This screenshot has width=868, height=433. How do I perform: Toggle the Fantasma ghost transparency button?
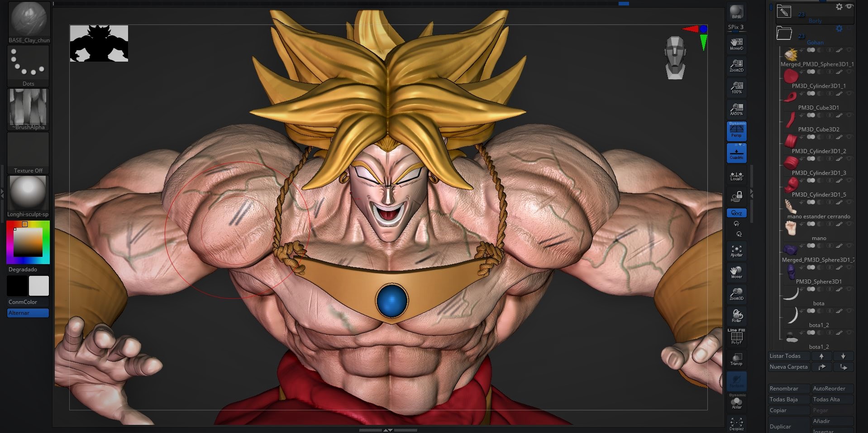click(736, 381)
